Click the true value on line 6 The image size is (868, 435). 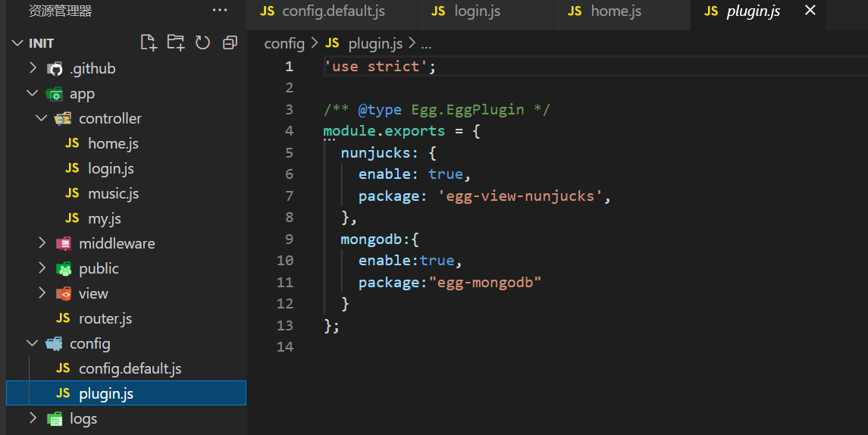[x=446, y=174]
